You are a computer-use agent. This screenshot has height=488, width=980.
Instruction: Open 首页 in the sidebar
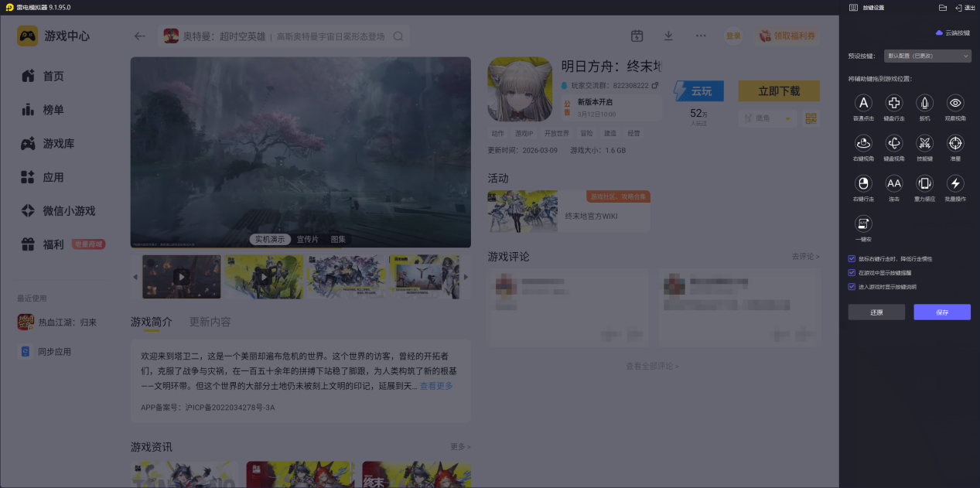click(x=53, y=76)
